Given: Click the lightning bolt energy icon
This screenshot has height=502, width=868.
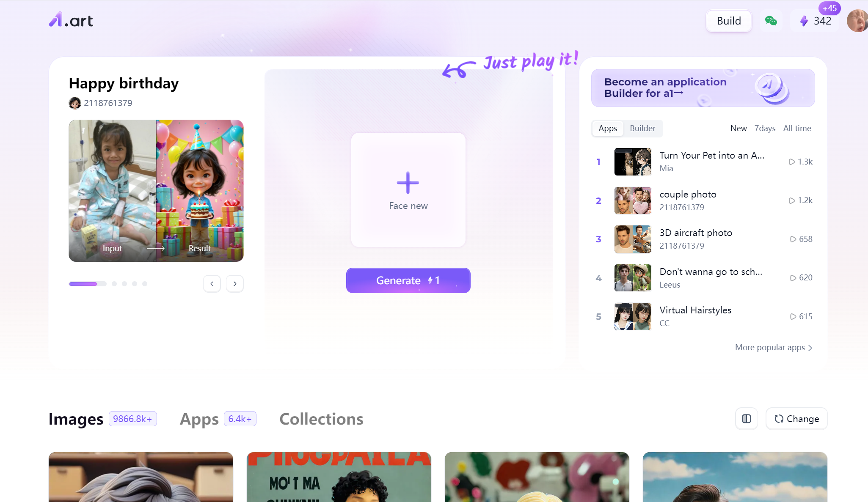Looking at the screenshot, I should (803, 20).
